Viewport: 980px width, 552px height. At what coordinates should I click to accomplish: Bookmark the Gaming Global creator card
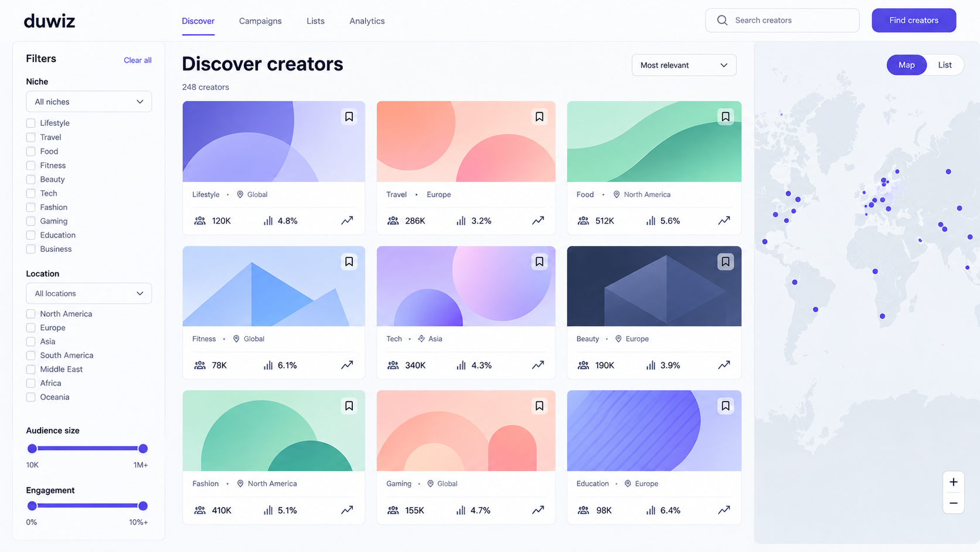pos(539,406)
